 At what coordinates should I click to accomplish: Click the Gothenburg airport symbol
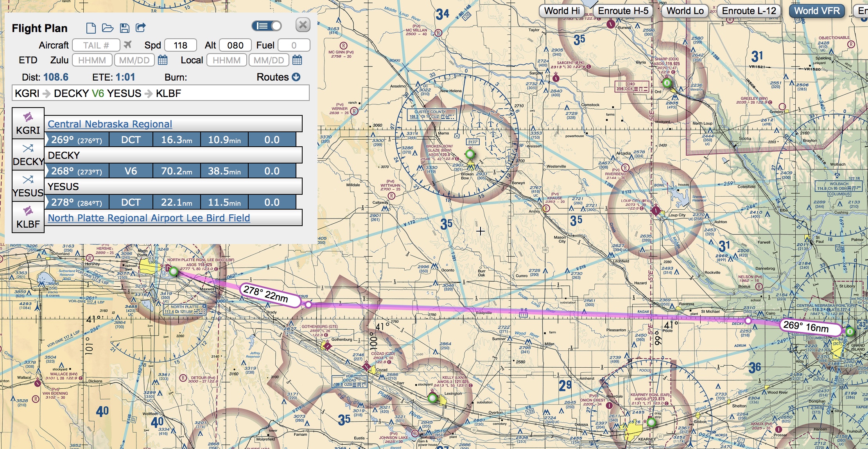[327, 346]
